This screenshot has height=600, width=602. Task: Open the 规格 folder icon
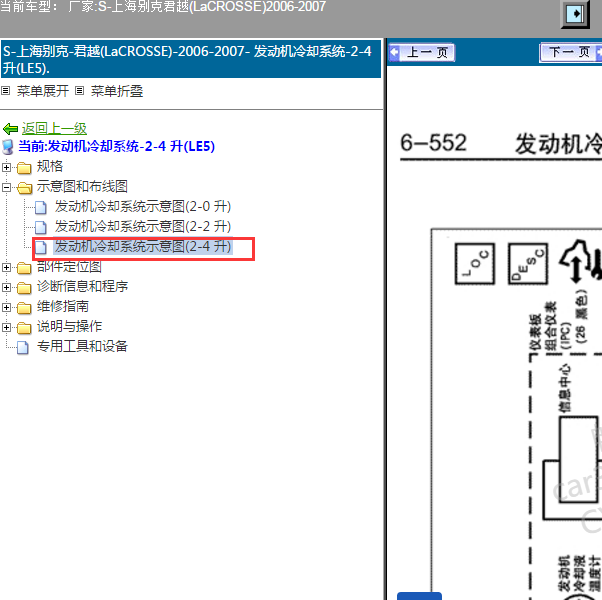[24, 168]
